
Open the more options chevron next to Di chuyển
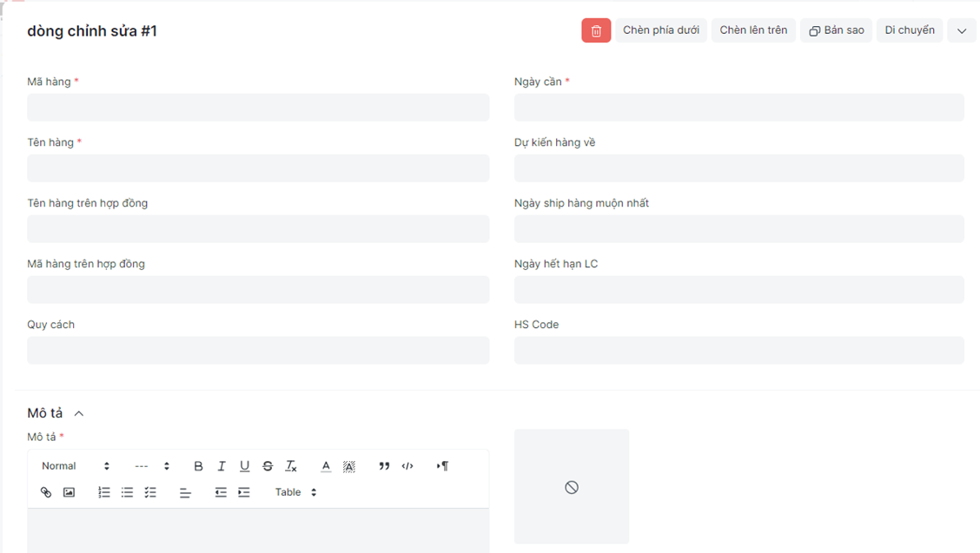coord(962,30)
